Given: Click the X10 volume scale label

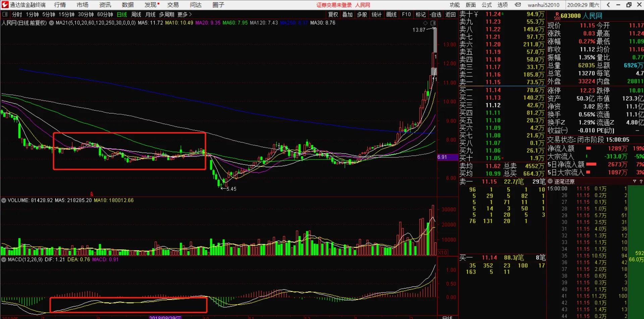Looking at the screenshot, I should click(x=443, y=253).
